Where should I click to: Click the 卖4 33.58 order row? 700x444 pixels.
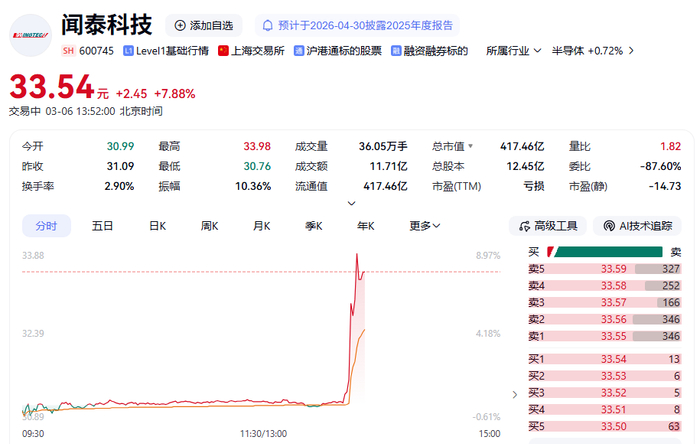[604, 286]
